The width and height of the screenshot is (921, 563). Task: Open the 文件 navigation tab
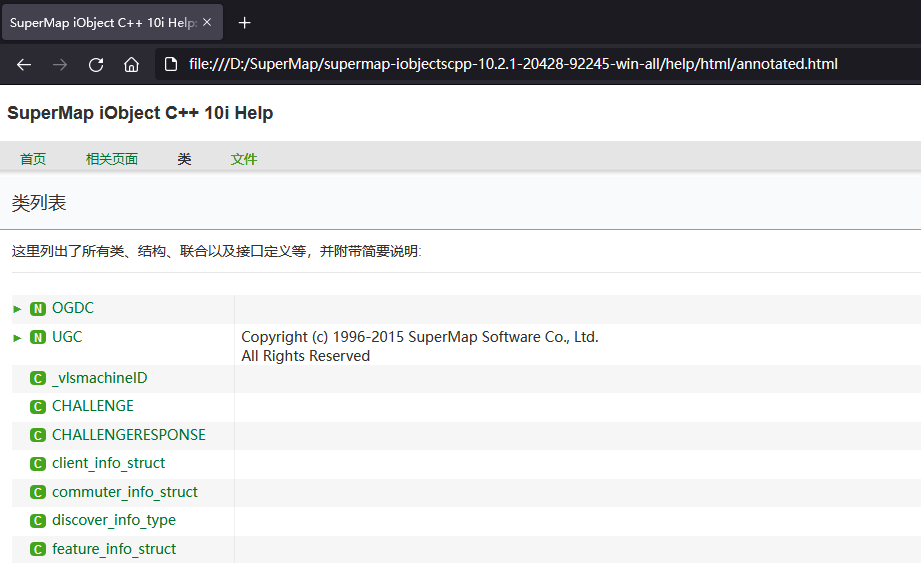click(x=244, y=159)
